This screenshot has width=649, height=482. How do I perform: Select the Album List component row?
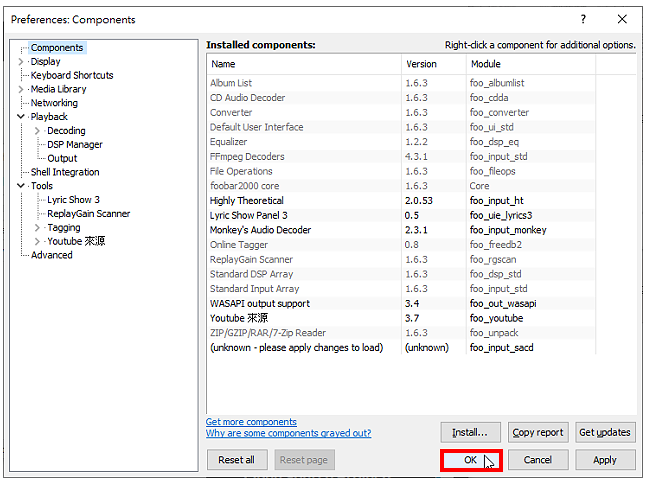pyautogui.click(x=401, y=83)
